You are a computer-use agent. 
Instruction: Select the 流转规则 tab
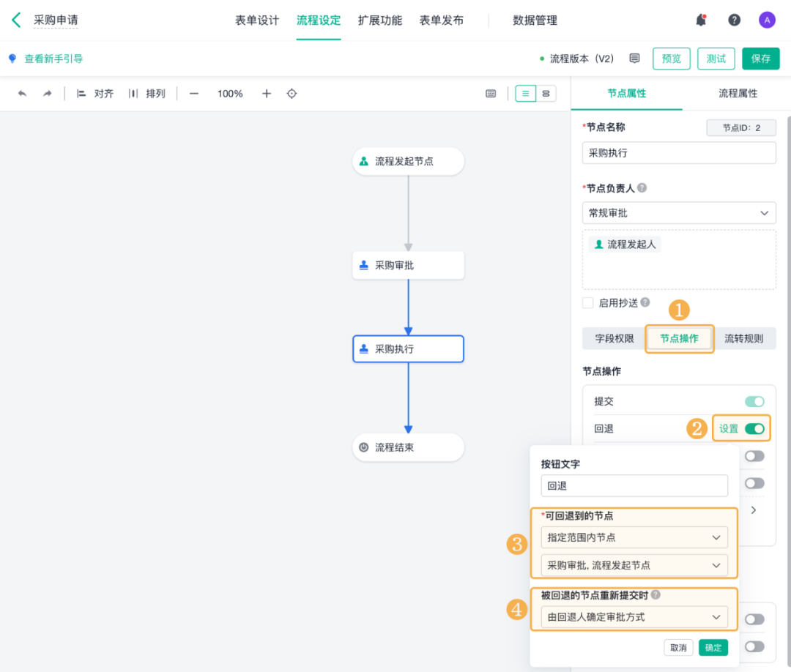[x=743, y=338]
